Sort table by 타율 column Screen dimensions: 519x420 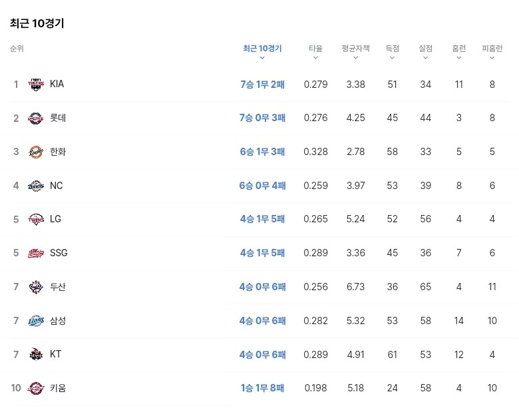(315, 49)
